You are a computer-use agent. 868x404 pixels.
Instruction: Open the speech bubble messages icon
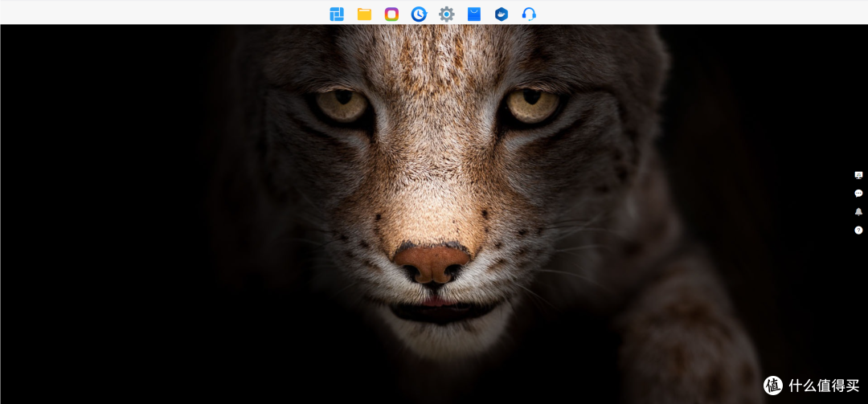858,193
